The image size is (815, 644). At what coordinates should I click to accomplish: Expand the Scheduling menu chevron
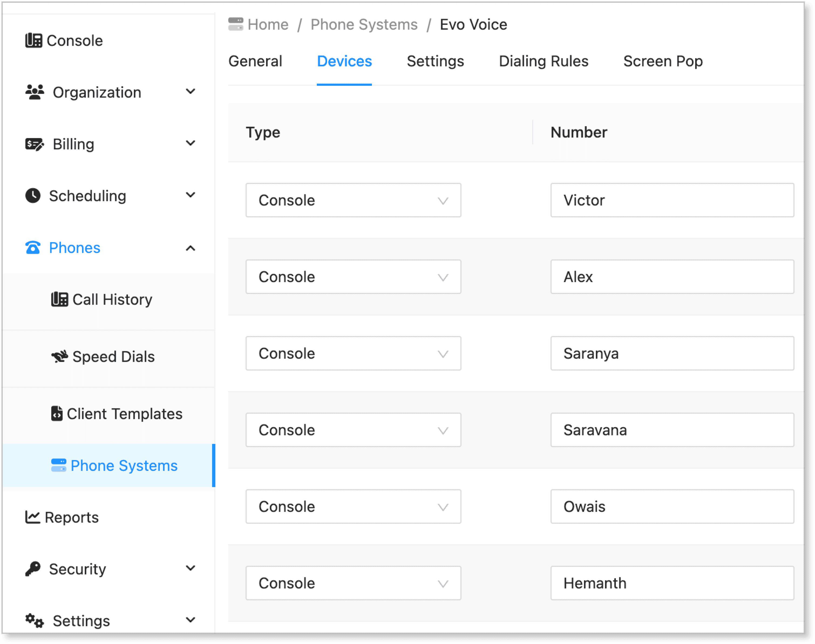click(x=191, y=195)
